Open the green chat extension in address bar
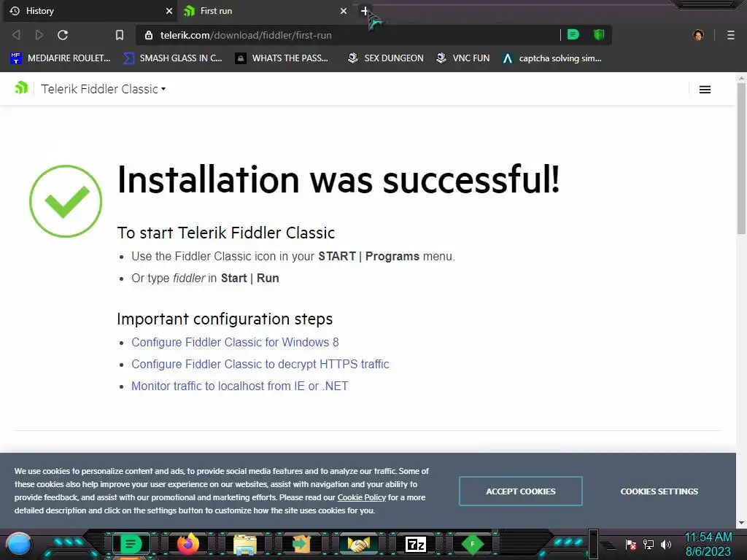 (x=573, y=35)
